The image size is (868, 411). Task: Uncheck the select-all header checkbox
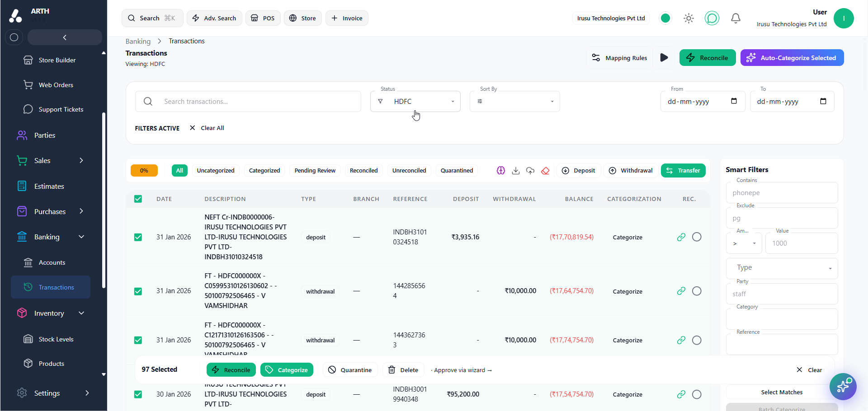tap(138, 199)
